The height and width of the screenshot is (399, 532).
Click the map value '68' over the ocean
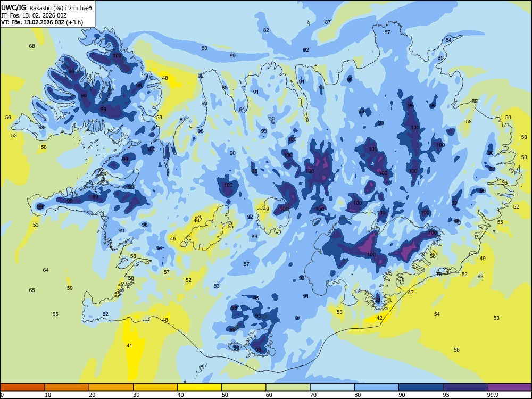click(32, 46)
